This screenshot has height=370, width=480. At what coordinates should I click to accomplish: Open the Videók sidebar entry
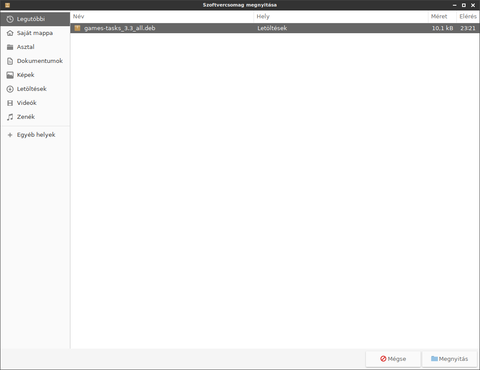point(35,103)
